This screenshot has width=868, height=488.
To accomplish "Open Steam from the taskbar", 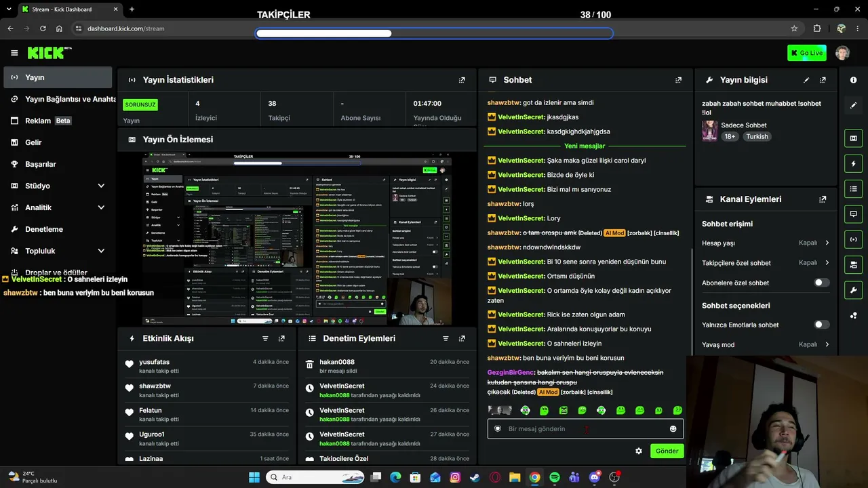I will click(x=475, y=477).
